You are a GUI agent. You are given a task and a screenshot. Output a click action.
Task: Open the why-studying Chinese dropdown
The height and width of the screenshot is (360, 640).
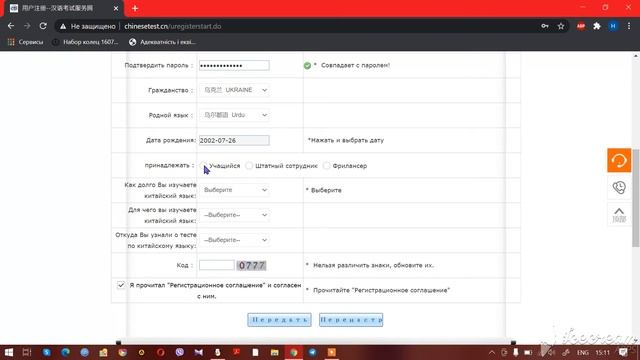click(x=234, y=215)
